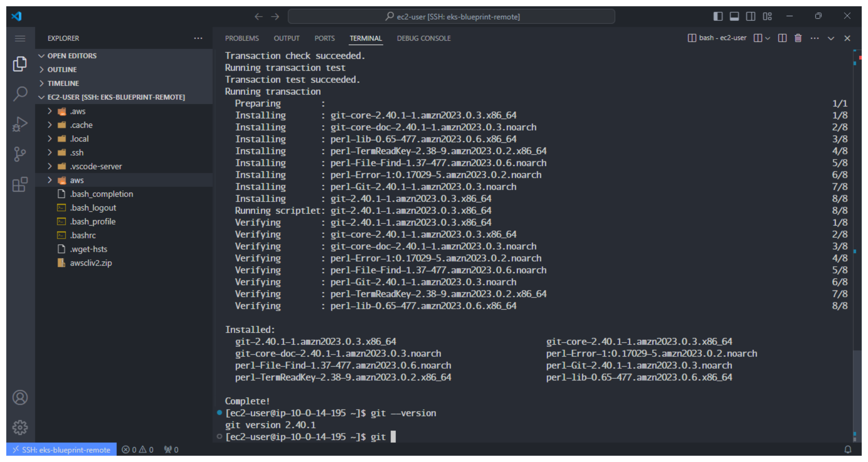Go back with the left arrow
Image resolution: width=868 pixels, height=462 pixels.
click(x=258, y=16)
